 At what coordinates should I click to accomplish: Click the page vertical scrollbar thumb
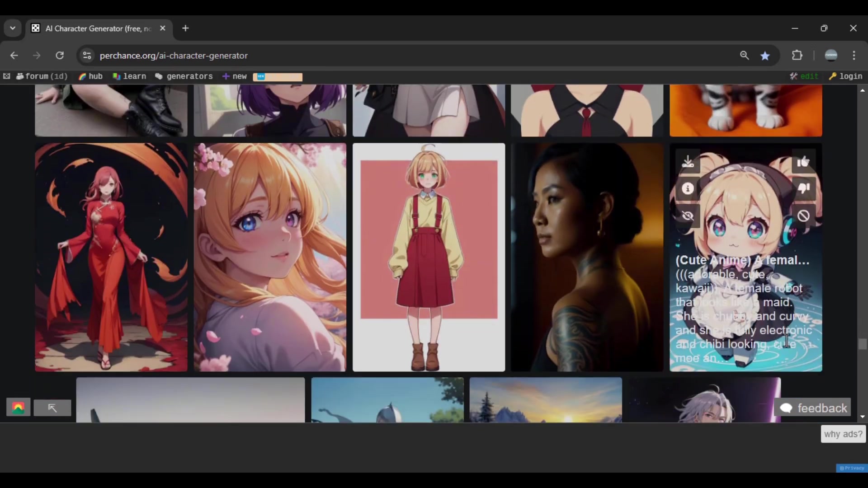pyautogui.click(x=862, y=344)
